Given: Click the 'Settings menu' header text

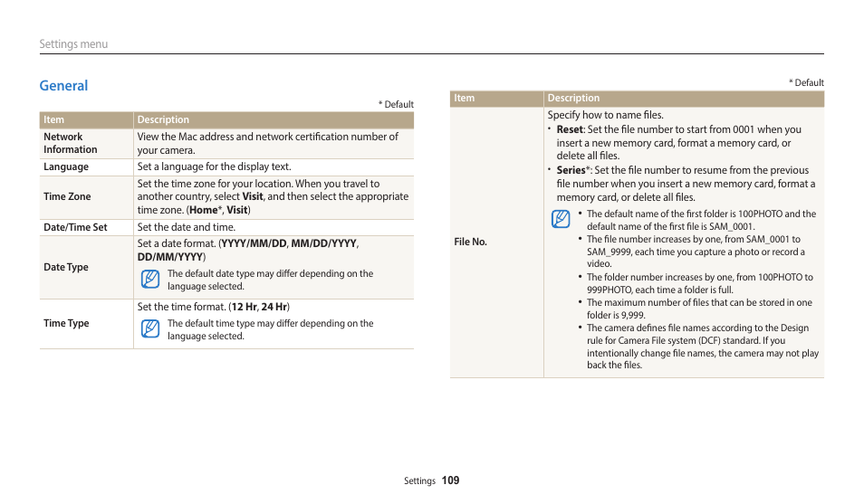Looking at the screenshot, I should tap(73, 44).
